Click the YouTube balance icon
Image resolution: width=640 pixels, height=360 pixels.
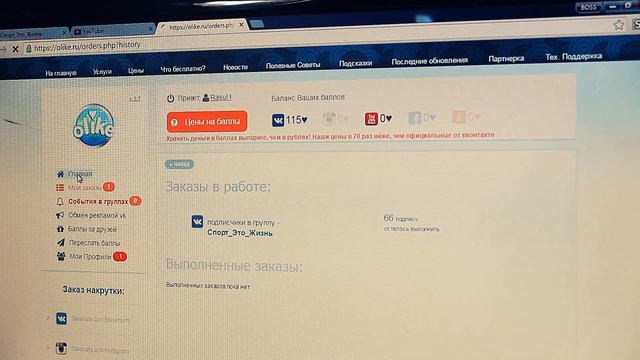371,119
